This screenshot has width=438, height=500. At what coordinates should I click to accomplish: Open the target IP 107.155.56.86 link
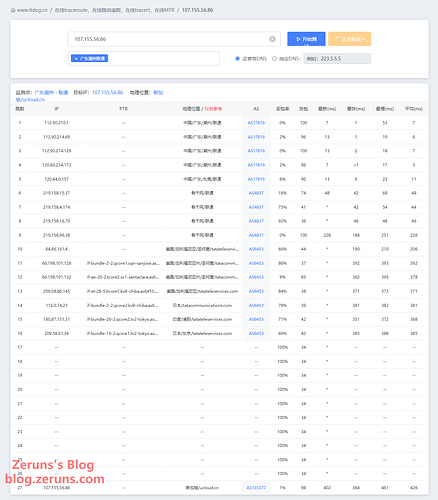107,92
